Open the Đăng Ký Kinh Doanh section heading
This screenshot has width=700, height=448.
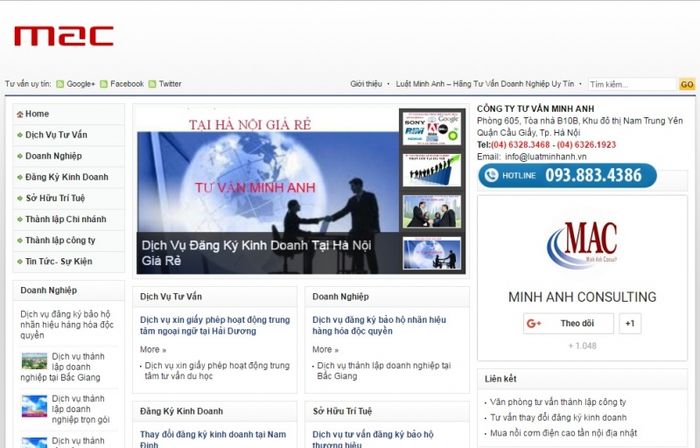click(181, 411)
